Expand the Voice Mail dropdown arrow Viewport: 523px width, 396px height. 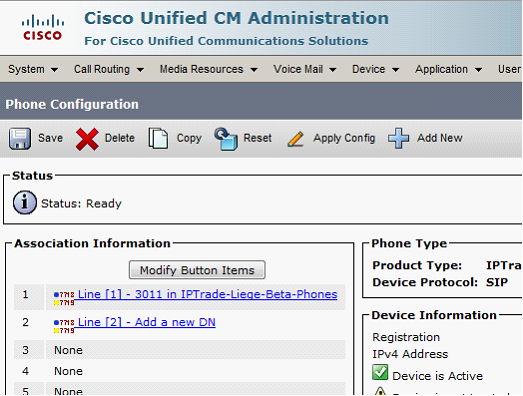(x=333, y=70)
